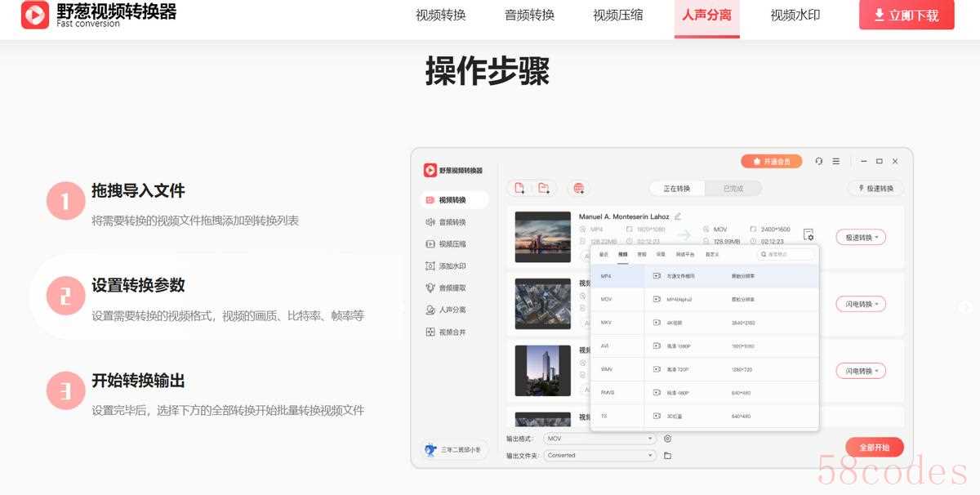The height and width of the screenshot is (495, 980).
Task: Open the 极速转换 dropdown on first video
Action: pyautogui.click(x=861, y=237)
